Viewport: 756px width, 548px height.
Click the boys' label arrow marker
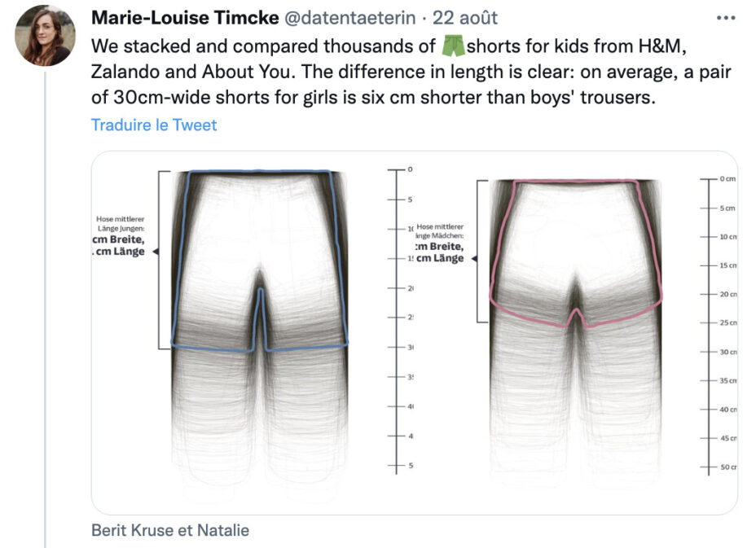(x=156, y=252)
